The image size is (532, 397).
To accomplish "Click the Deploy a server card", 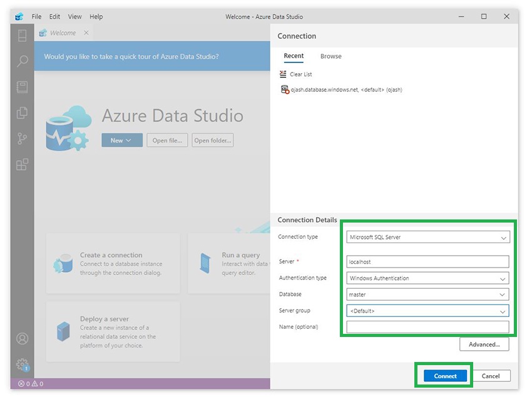I will pos(113,331).
